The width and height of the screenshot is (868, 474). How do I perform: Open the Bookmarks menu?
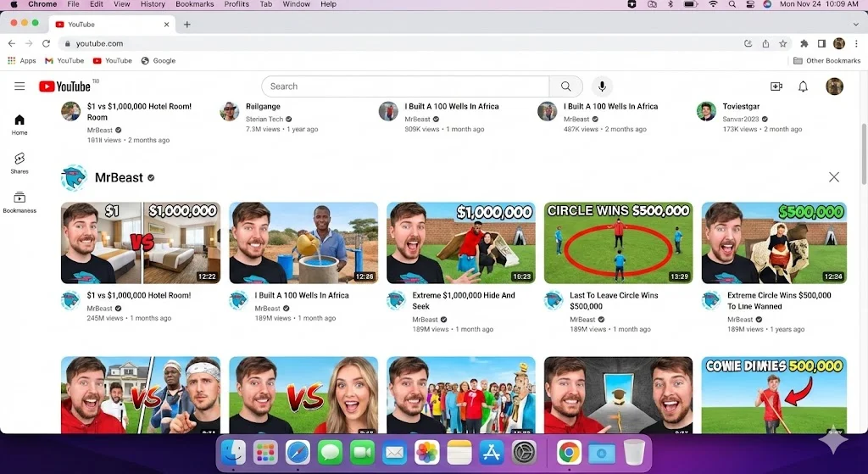194,4
